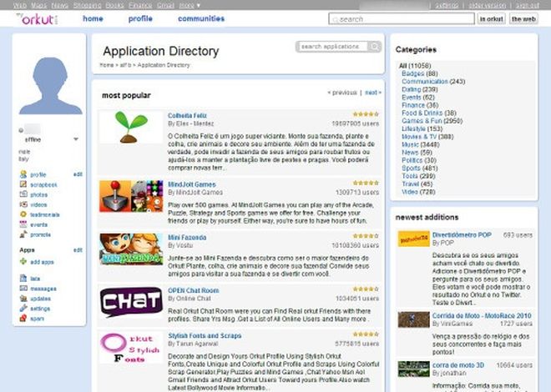Click edit next to profile
Image resolution: width=551 pixels, height=392 pixels.
click(x=78, y=174)
